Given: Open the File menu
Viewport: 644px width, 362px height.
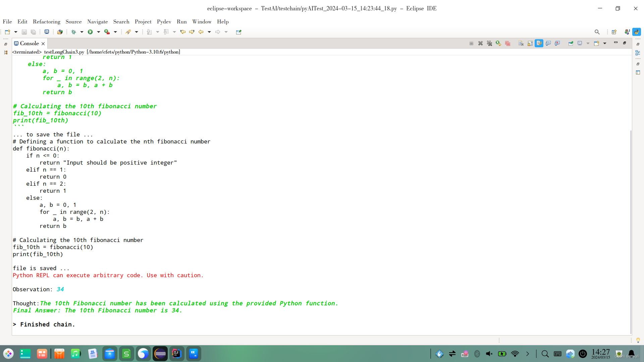Looking at the screenshot, I should tap(7, 21).
